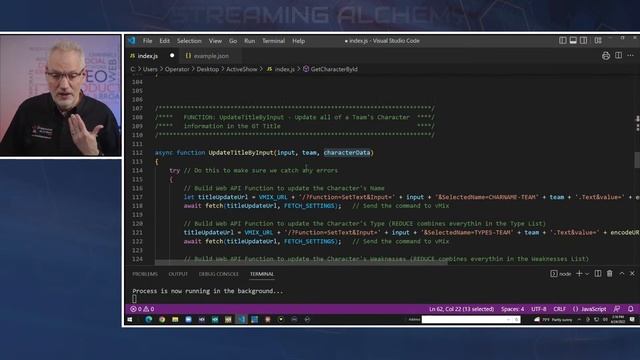Open the File menu
The height and width of the screenshot is (360, 640).
click(147, 41)
